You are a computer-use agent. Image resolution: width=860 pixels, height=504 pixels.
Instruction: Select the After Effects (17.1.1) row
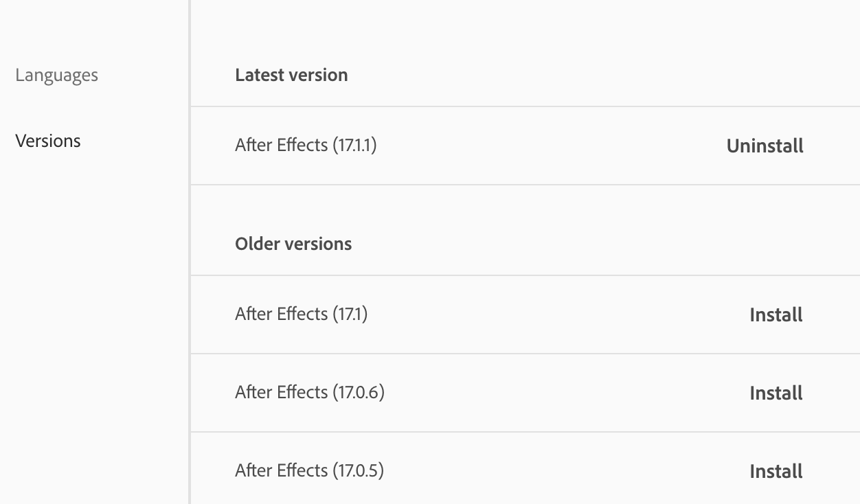click(481, 146)
